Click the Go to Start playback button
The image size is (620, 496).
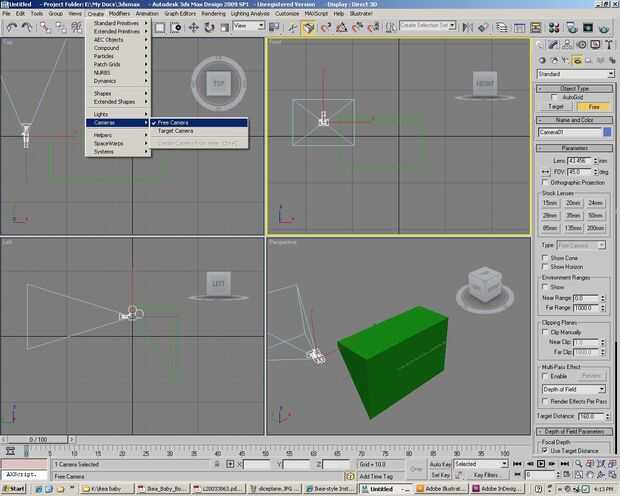(x=517, y=464)
